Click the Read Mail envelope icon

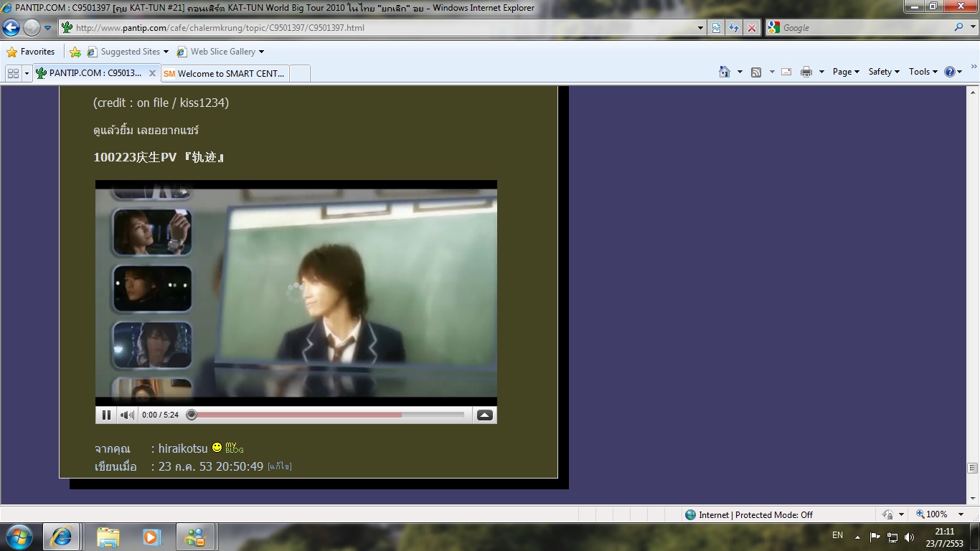click(786, 72)
